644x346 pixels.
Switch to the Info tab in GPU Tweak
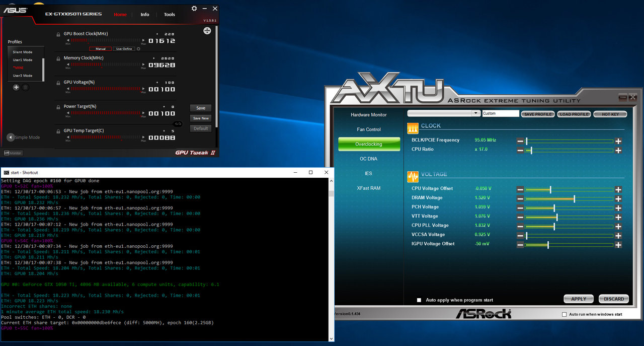click(x=145, y=15)
